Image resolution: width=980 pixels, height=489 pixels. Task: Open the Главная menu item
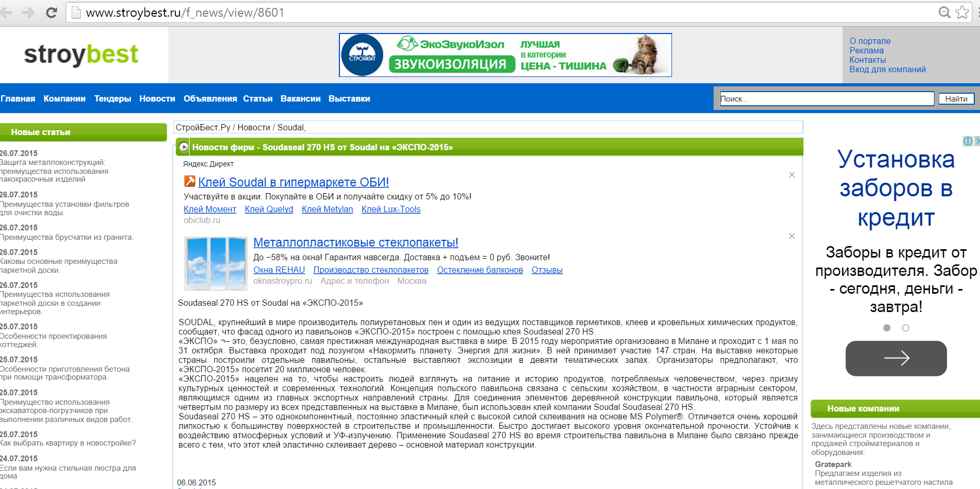[18, 98]
